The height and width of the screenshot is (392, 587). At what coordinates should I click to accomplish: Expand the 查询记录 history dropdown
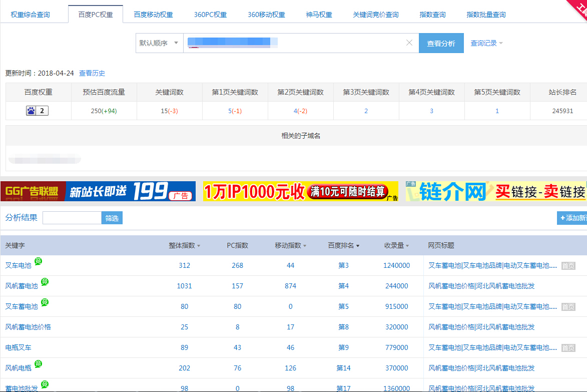point(486,44)
